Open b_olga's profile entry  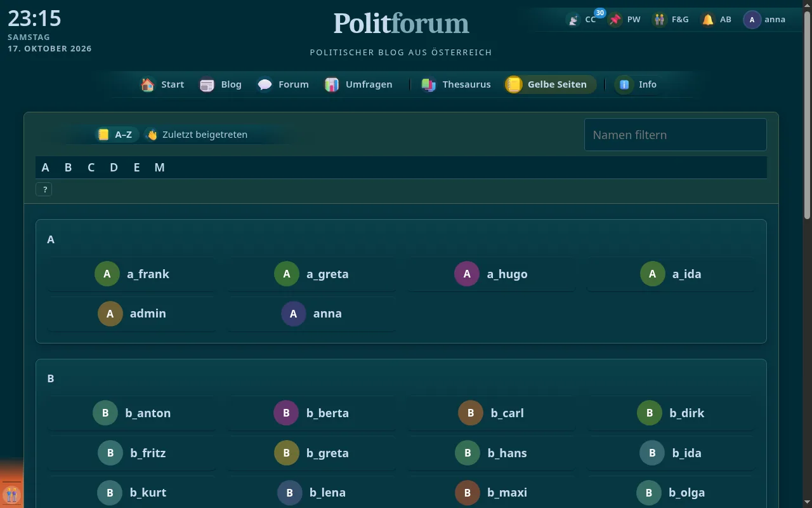coord(671,492)
